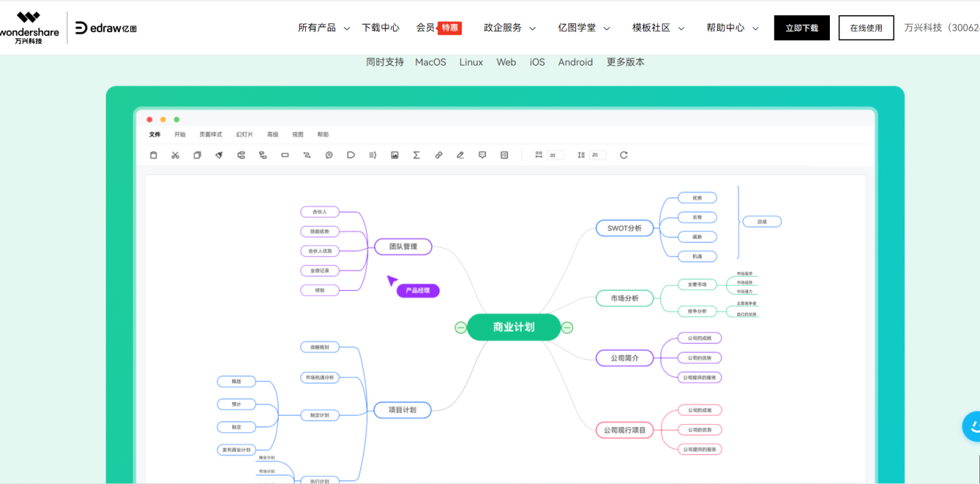Insert a picture into the mind map

click(394, 155)
